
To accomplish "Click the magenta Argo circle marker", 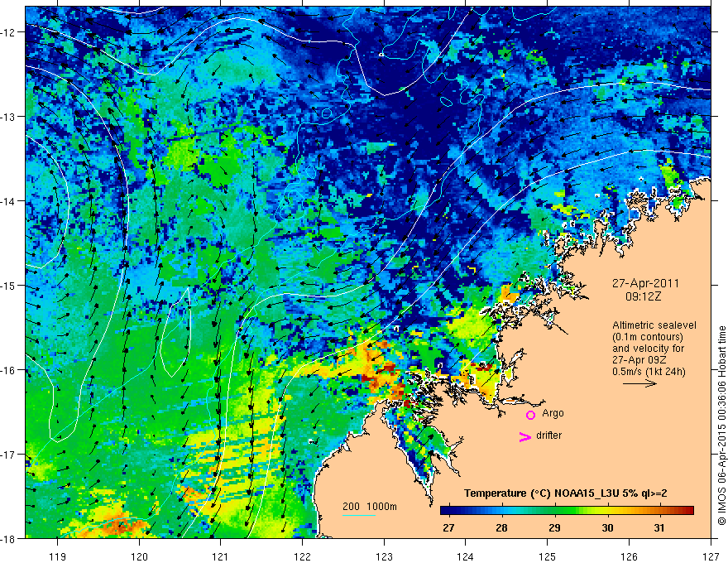I will tap(530, 414).
